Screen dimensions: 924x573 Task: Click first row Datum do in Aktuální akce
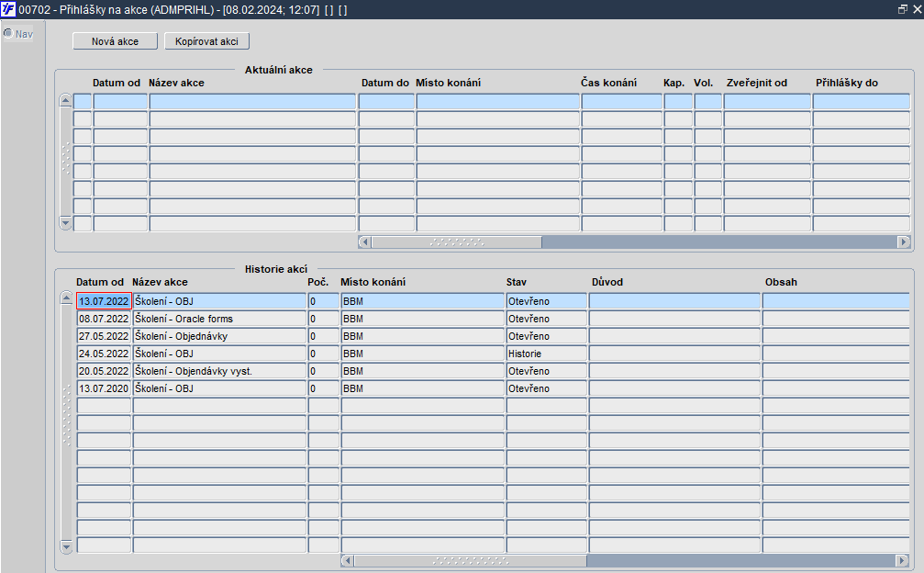coord(386,101)
